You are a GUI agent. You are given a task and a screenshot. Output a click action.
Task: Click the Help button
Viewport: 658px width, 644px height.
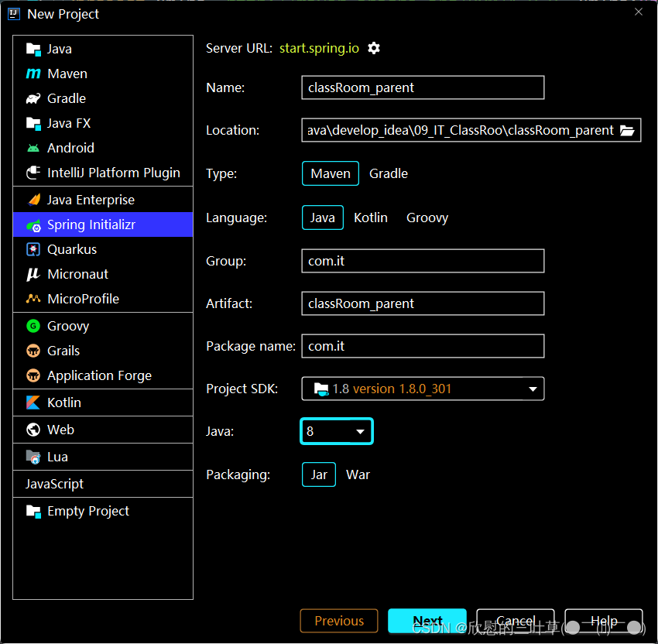coord(604,621)
